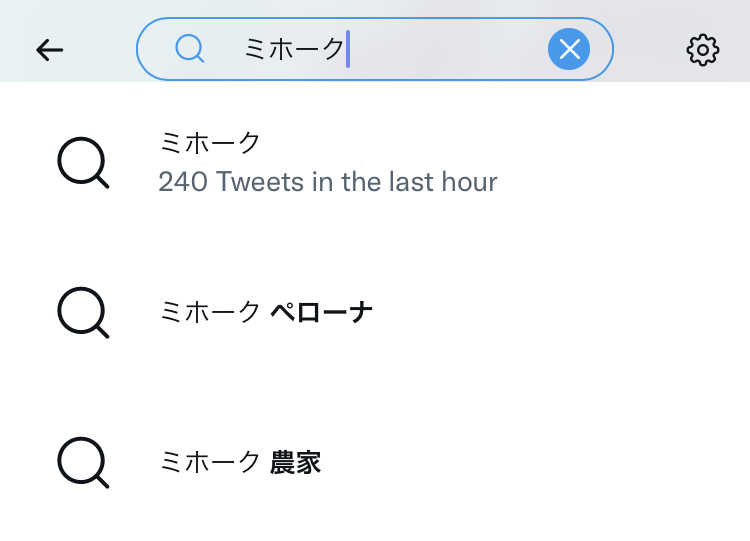Tap the first suggestion row's ミホーク title
The image size is (750, 541).
(210, 143)
